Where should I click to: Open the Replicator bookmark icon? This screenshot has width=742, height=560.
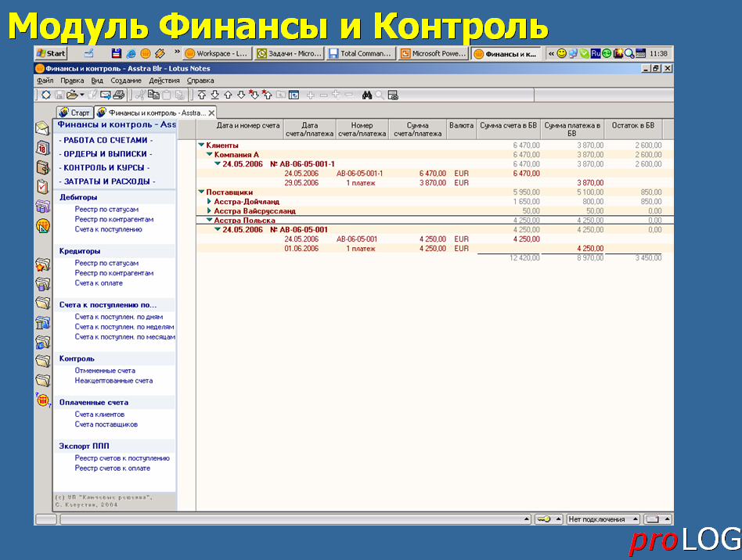point(42,206)
